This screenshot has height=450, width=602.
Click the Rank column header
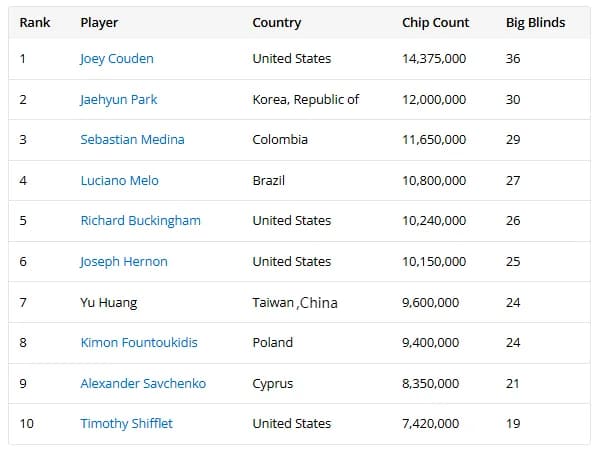(x=35, y=23)
